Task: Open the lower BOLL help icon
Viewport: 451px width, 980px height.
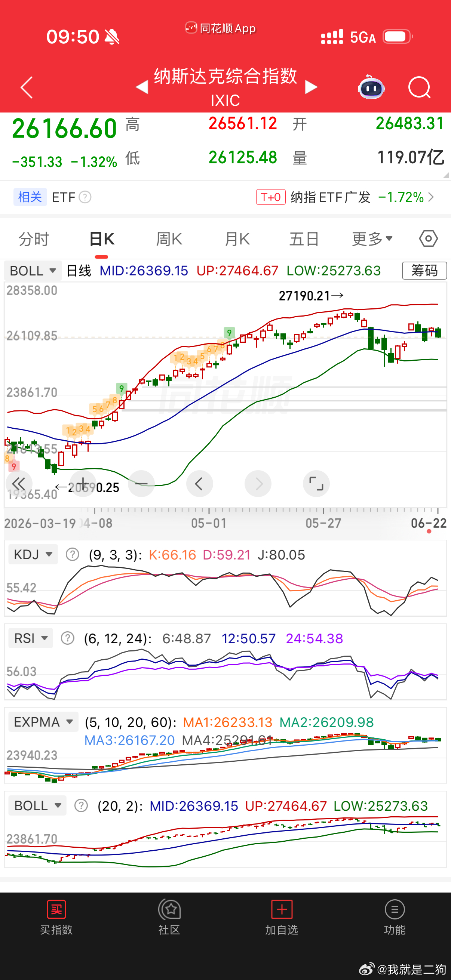Action: [x=81, y=805]
